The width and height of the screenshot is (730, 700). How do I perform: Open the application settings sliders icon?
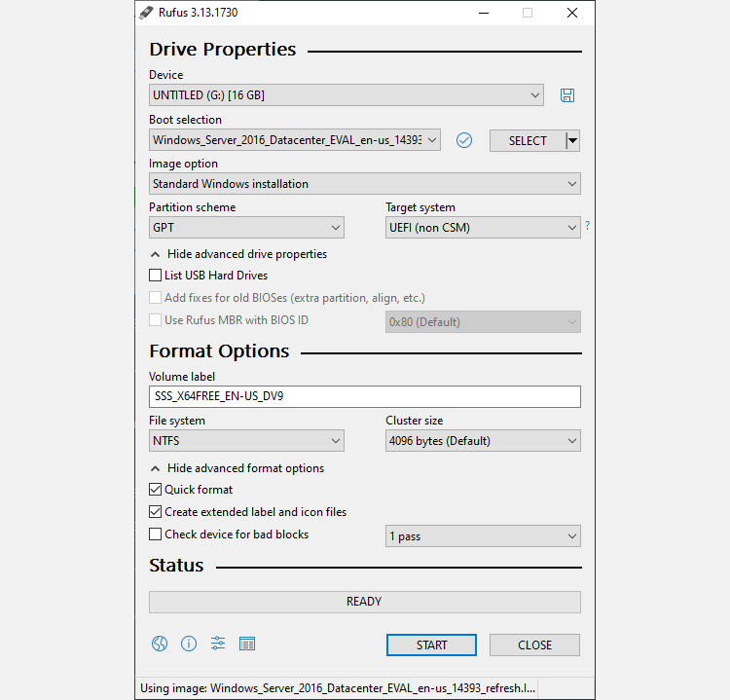point(218,644)
